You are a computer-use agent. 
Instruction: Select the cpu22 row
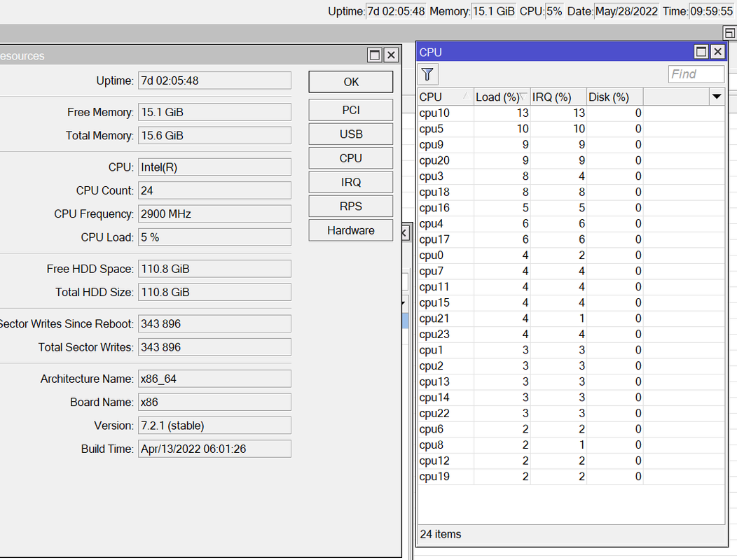[x=570, y=414]
